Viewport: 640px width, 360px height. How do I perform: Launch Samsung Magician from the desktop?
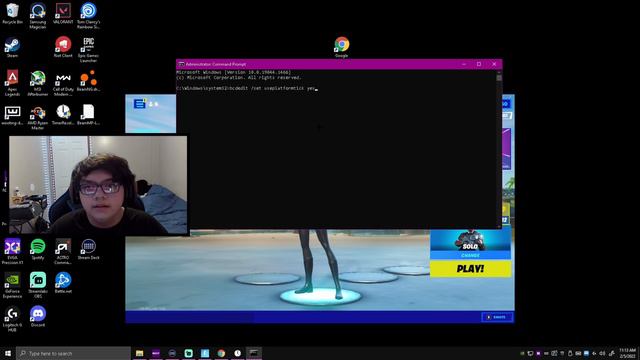click(x=38, y=16)
